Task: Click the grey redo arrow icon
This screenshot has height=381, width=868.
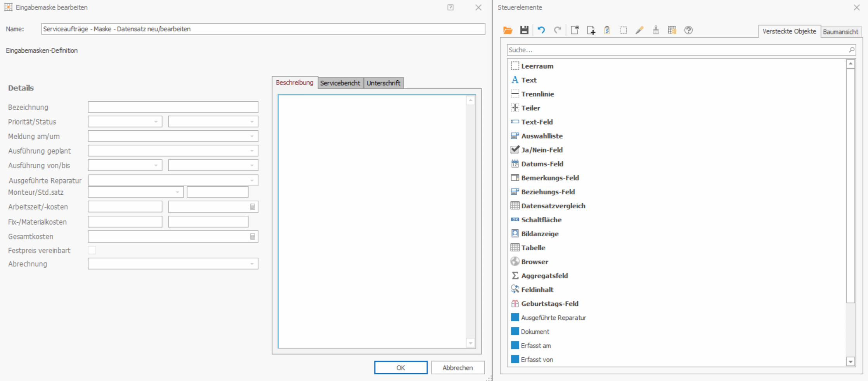Action: [x=558, y=30]
